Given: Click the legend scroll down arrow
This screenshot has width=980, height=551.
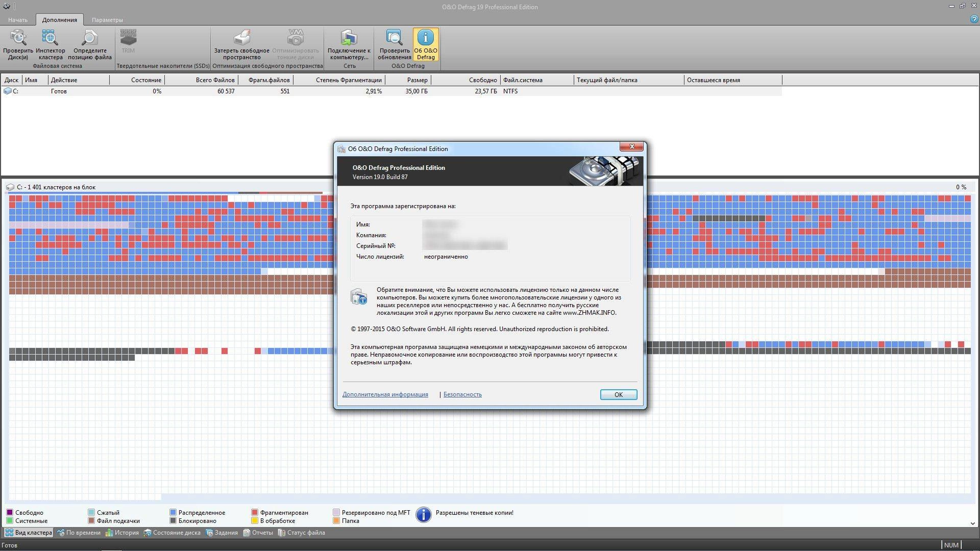Looking at the screenshot, I should click(x=972, y=523).
